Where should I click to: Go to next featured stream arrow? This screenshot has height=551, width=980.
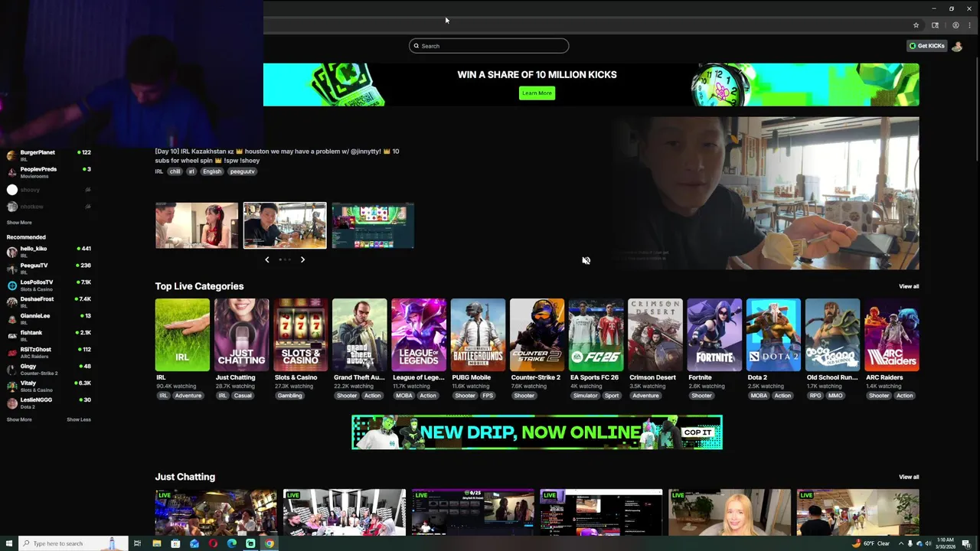coord(302,259)
